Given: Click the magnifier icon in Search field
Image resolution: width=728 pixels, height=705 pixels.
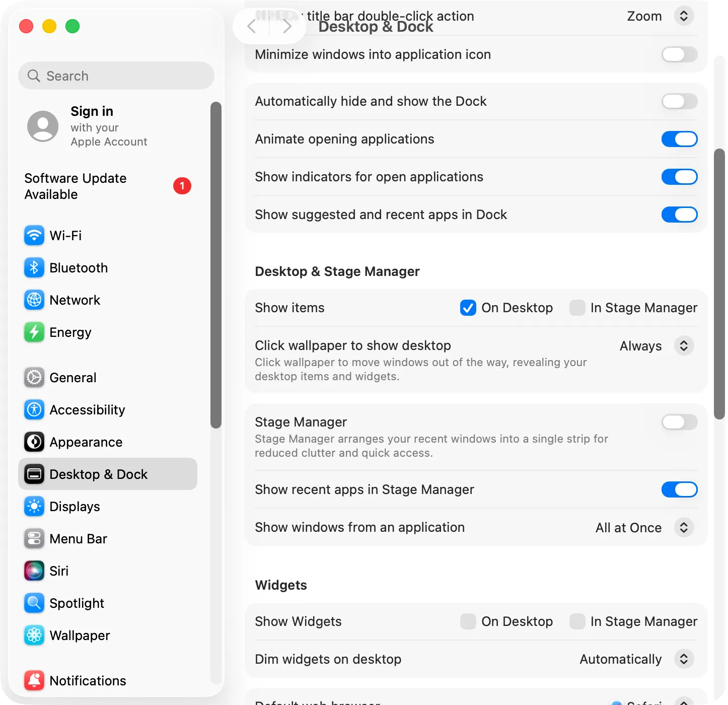Looking at the screenshot, I should tap(34, 76).
